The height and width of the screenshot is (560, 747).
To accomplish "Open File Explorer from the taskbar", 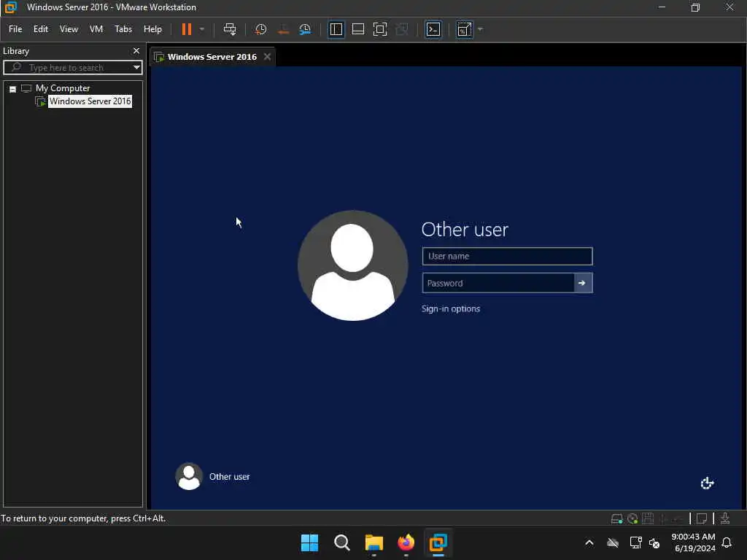I will coord(374,542).
